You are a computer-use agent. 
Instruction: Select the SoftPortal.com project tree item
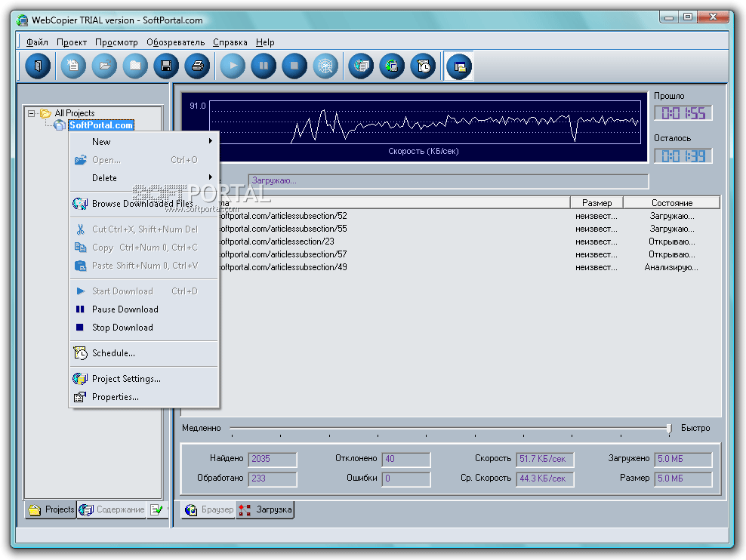coord(101,125)
